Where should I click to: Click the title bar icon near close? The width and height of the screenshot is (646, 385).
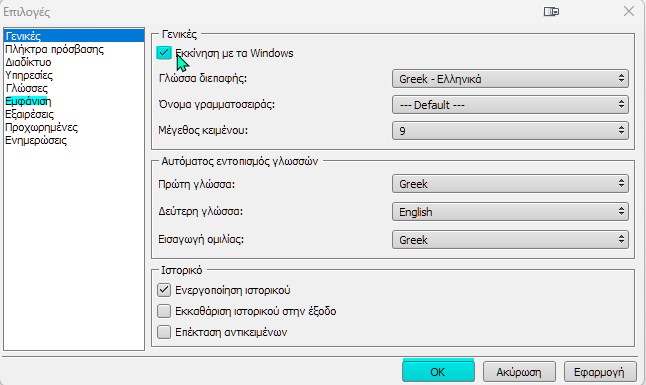[x=551, y=12]
